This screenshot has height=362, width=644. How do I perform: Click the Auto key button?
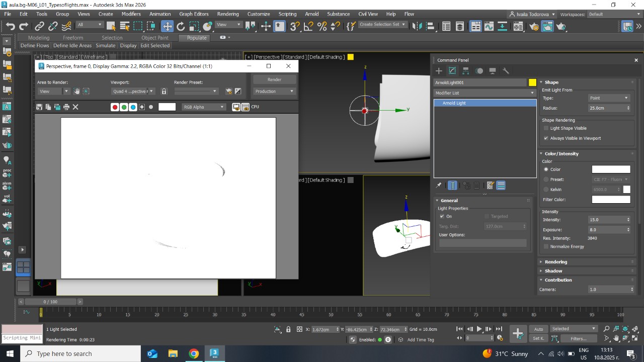(x=538, y=329)
